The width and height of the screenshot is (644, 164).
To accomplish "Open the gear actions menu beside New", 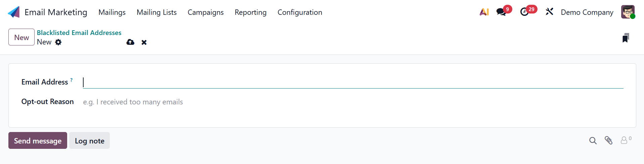I will [x=58, y=42].
